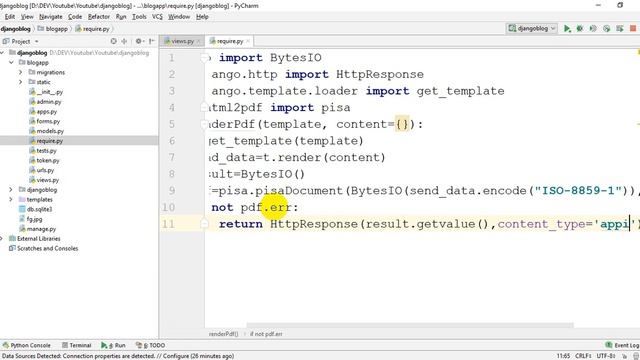Image resolution: width=640 pixels, height=360 pixels.
Task: Open the Run menu
Action: [x=121, y=17]
